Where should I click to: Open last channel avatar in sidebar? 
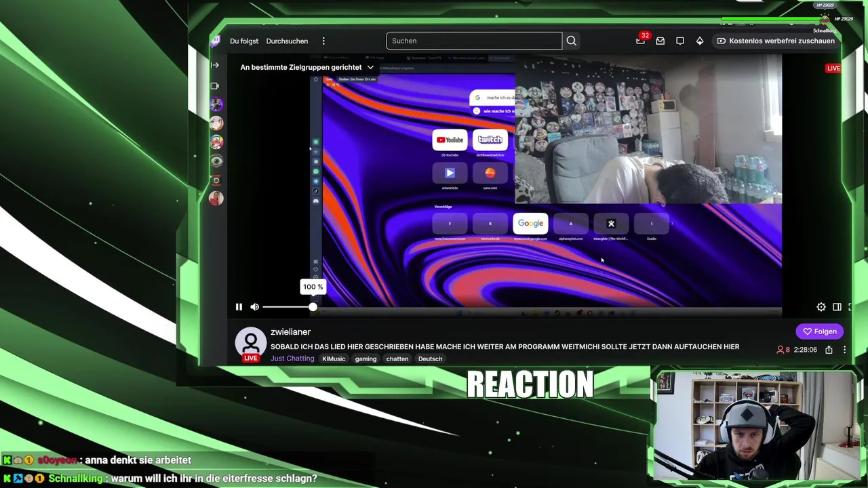pos(216,198)
